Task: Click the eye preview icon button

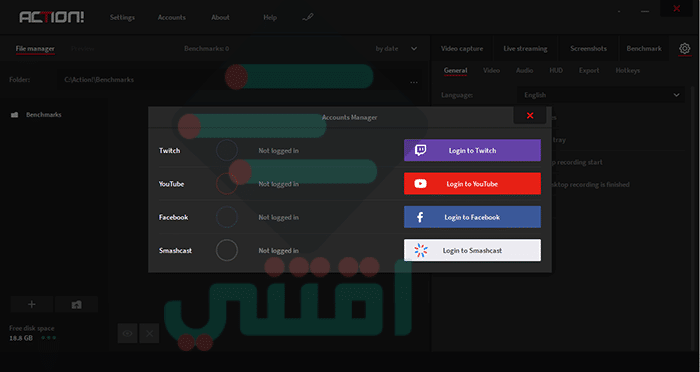Action: click(128, 334)
